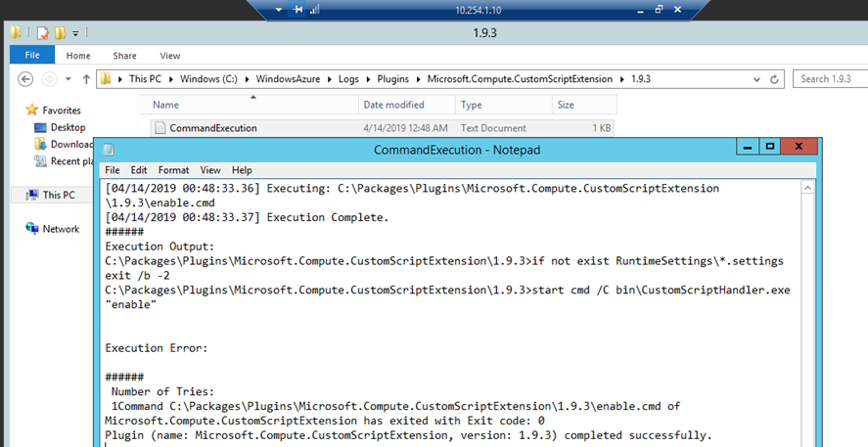Open recent locations dropdown arrow
Image resolution: width=868 pixels, height=447 pixels.
pyautogui.click(x=69, y=79)
